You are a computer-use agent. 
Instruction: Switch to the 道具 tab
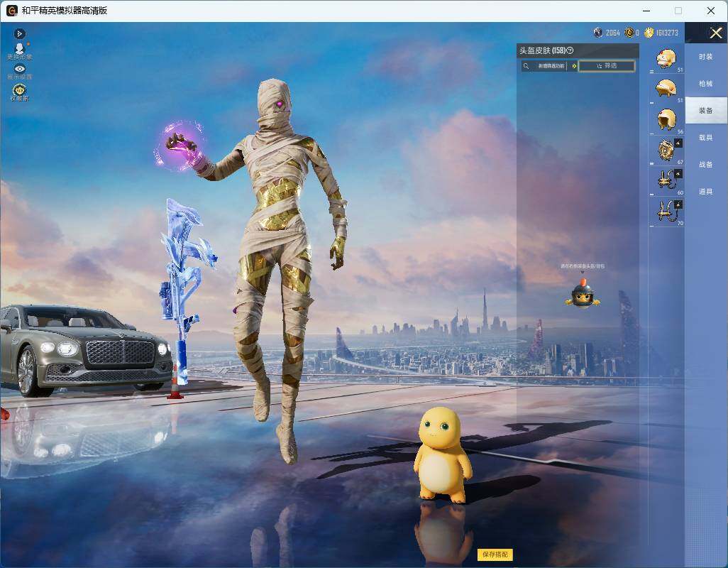coord(706,192)
